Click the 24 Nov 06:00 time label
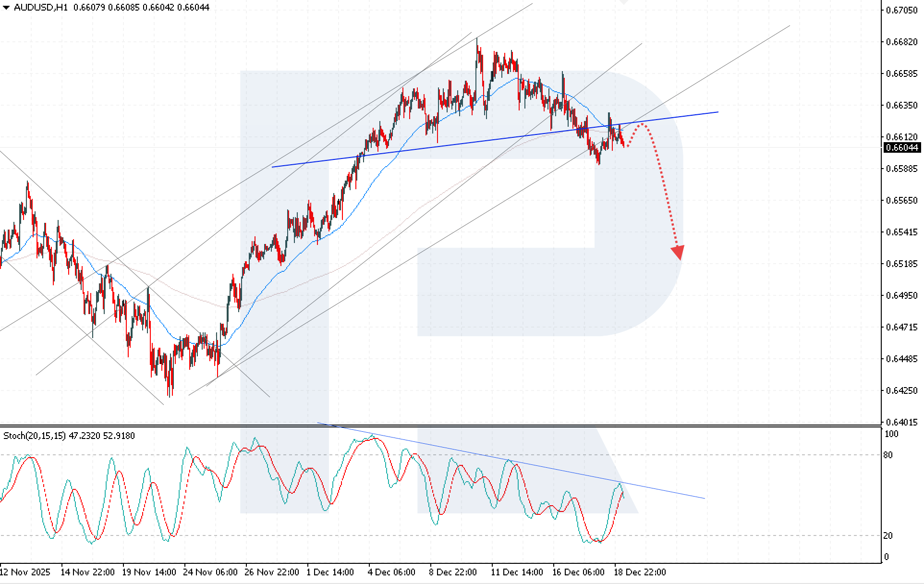 click(210, 572)
